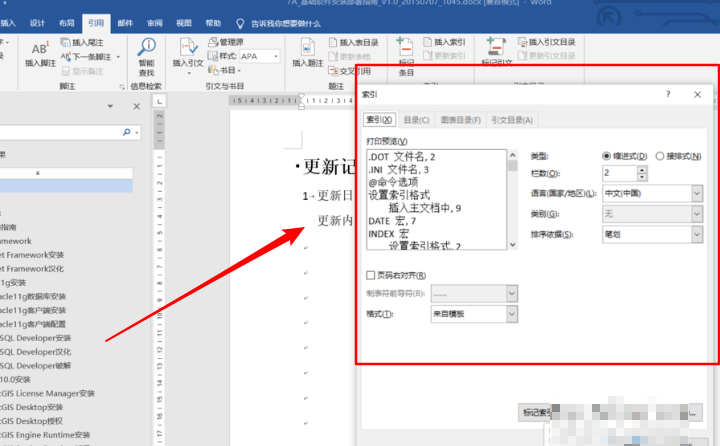Open Manage Sources (管理源)
This screenshot has width=720, height=446.
pyautogui.click(x=225, y=42)
